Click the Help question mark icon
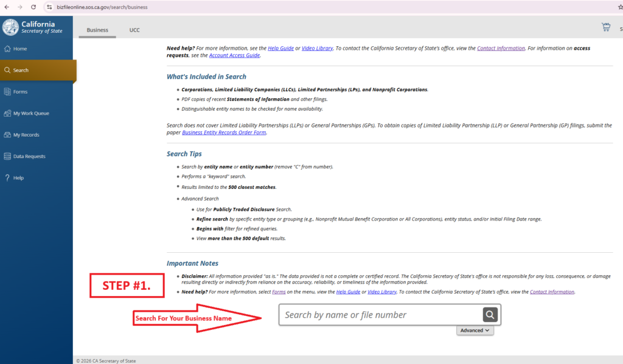 7,177
